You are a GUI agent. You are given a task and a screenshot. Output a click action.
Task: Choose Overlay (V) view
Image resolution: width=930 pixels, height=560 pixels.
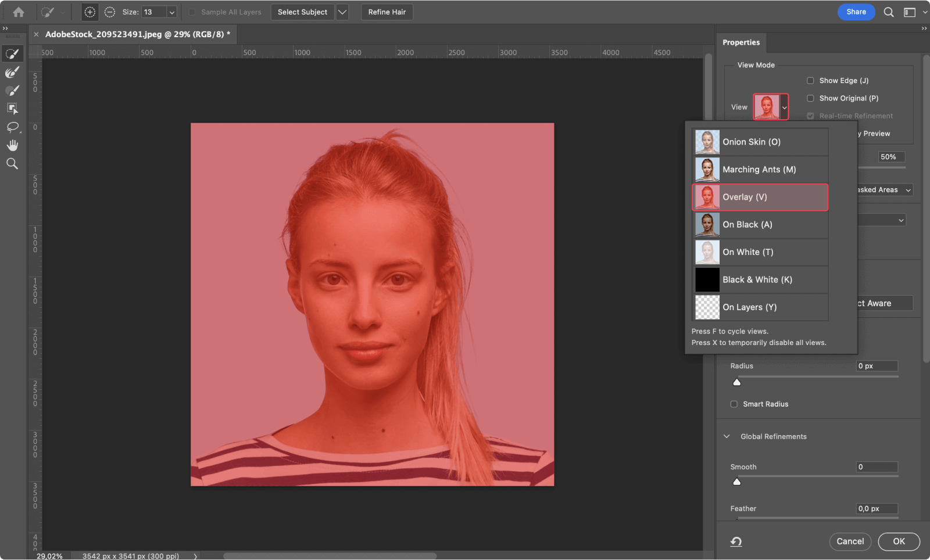[x=760, y=197]
